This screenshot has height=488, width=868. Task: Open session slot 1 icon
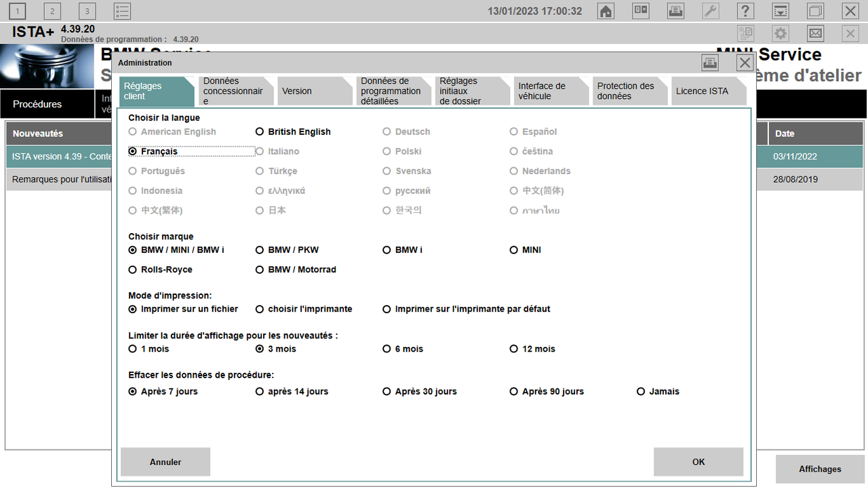tap(17, 11)
